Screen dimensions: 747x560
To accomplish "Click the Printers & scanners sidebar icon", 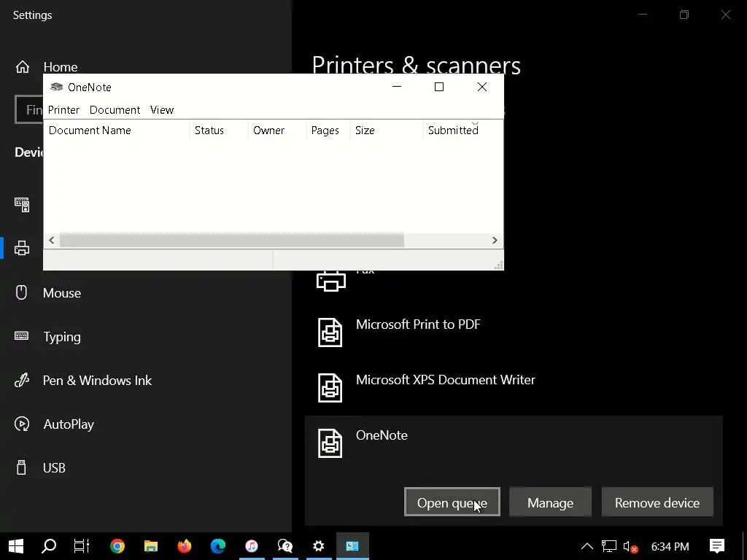I will click(x=22, y=248).
